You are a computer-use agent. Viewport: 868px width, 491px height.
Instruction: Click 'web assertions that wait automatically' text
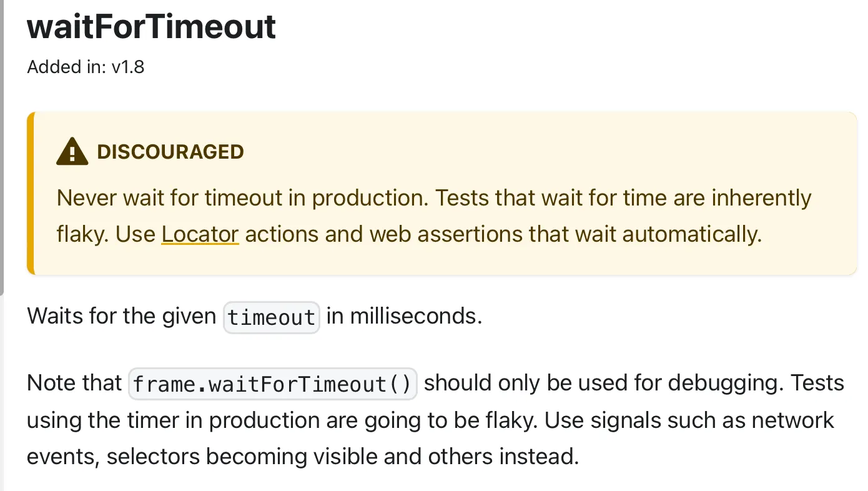pyautogui.click(x=566, y=234)
